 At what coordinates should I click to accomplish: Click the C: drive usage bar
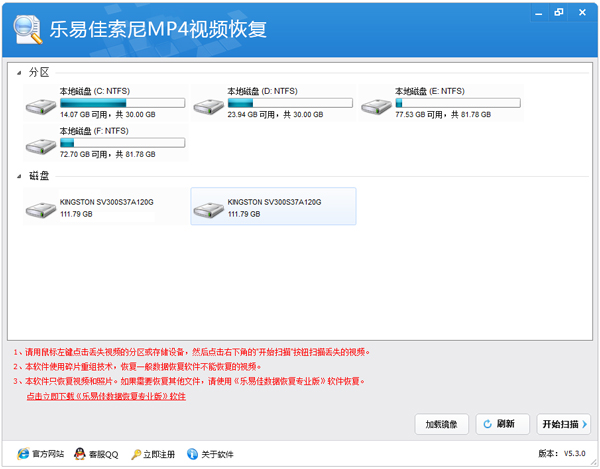point(122,102)
